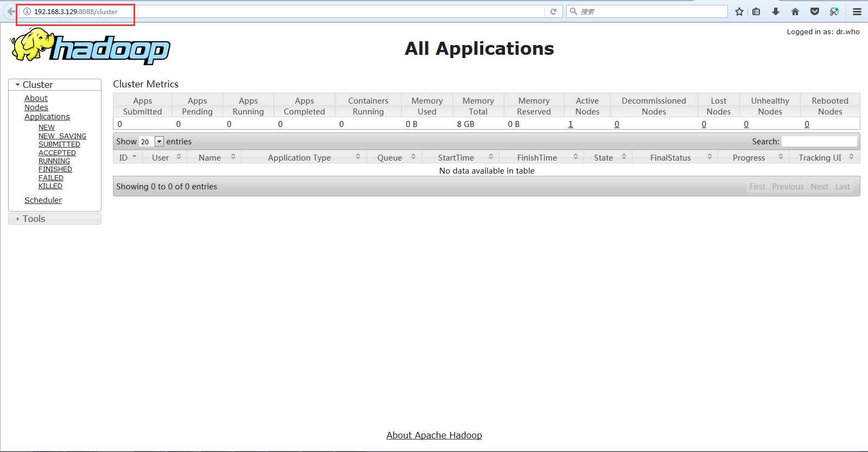Click the table Search input field
This screenshot has height=452, width=868.
pyautogui.click(x=819, y=142)
